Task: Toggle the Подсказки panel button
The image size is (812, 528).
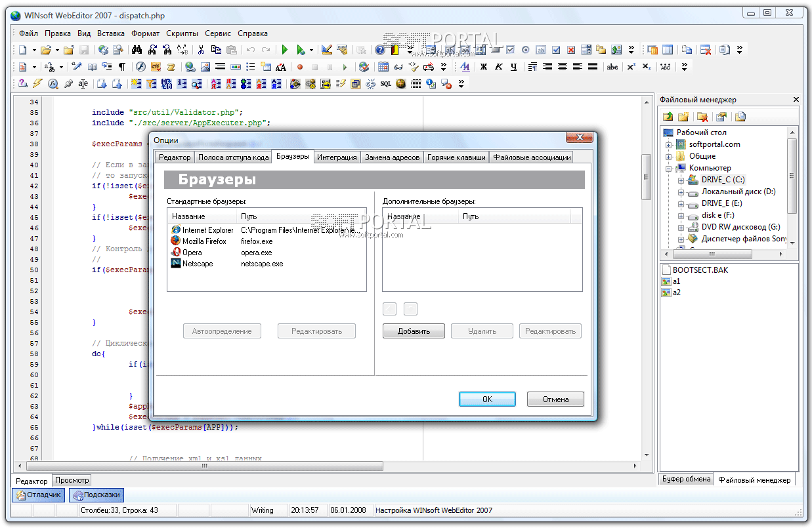Action: coord(96,495)
